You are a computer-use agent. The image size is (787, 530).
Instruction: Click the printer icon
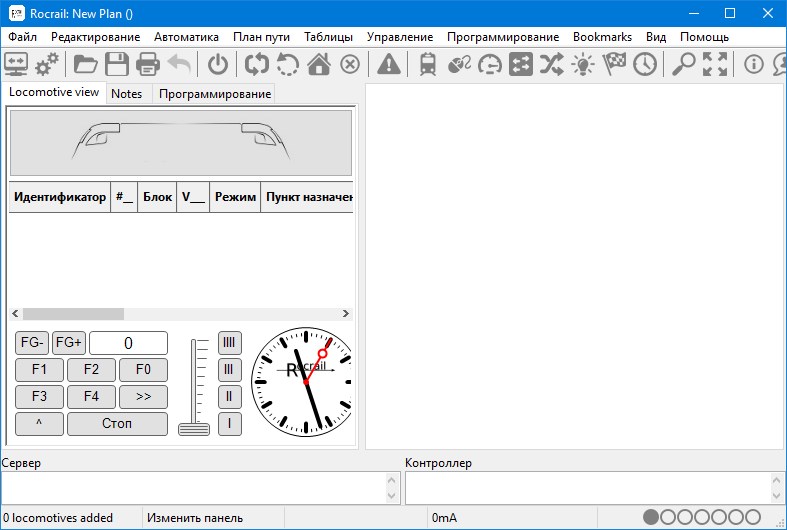[x=148, y=64]
